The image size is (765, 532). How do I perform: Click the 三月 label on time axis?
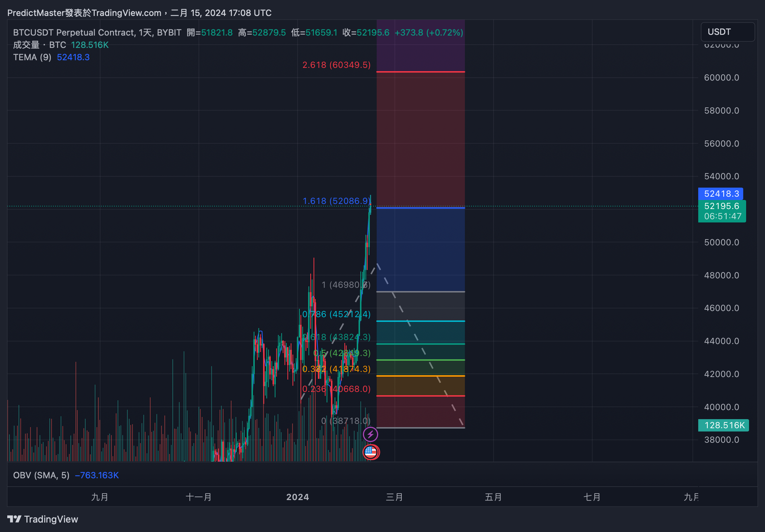(394, 497)
